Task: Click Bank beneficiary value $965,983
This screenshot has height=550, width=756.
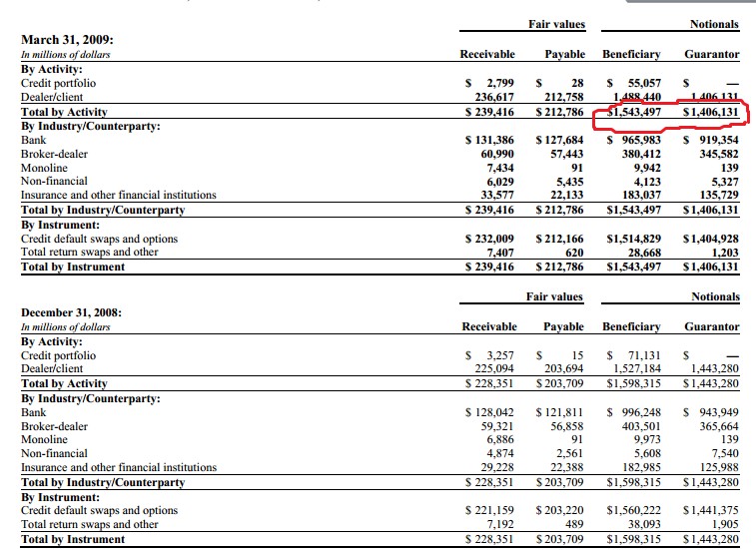Action: pyautogui.click(x=634, y=141)
